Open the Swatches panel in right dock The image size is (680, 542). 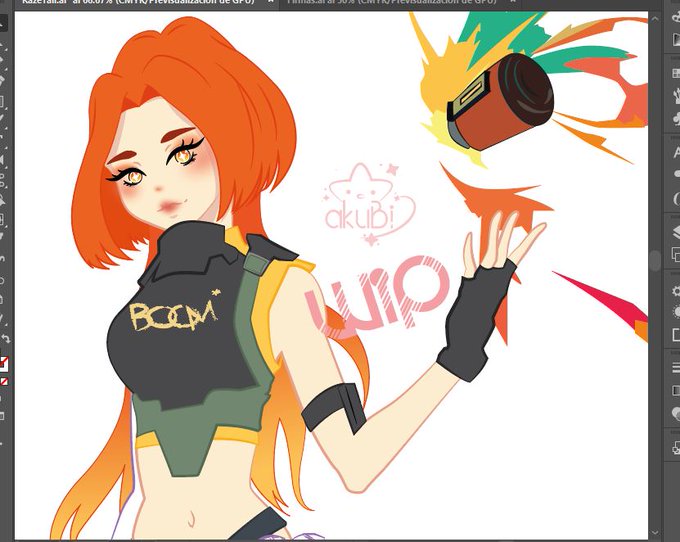pyautogui.click(x=676, y=73)
